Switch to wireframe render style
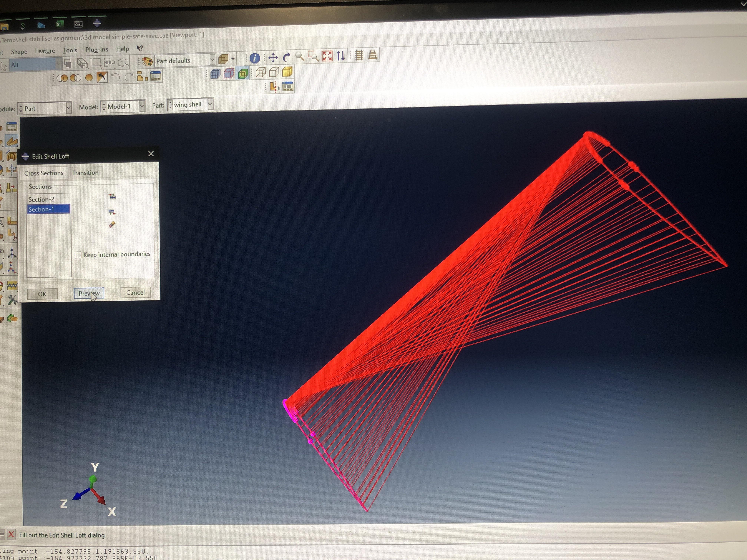The width and height of the screenshot is (747, 560). pos(260,72)
